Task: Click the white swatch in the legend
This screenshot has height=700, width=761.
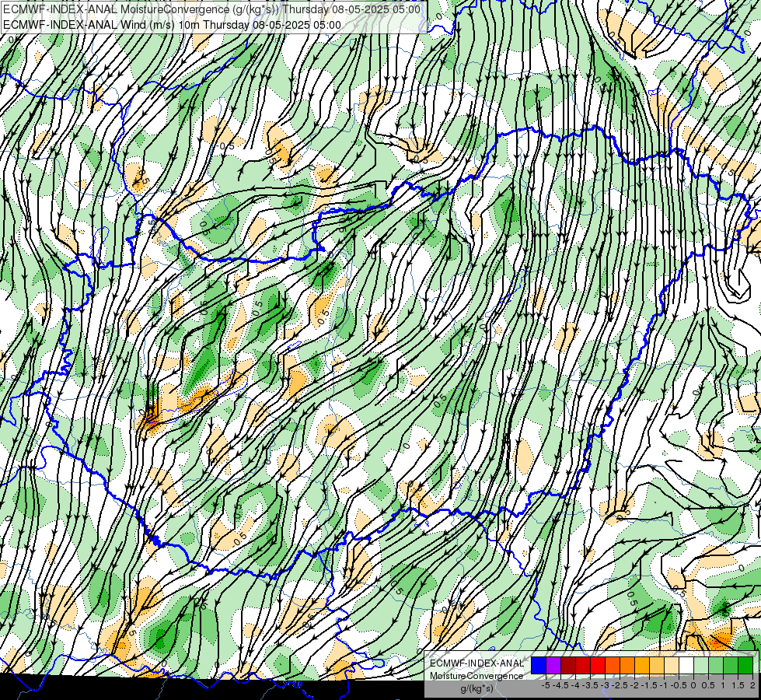Action: 686,666
